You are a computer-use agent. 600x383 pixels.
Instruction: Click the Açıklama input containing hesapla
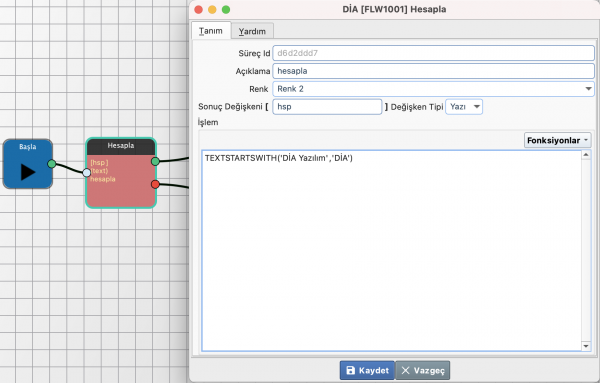click(x=433, y=71)
